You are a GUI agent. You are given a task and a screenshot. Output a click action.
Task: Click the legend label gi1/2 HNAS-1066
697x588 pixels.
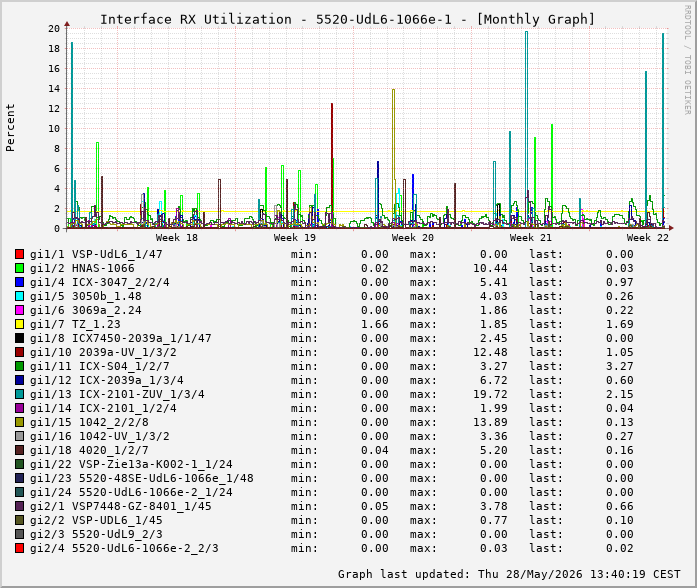pyautogui.click(x=82, y=268)
